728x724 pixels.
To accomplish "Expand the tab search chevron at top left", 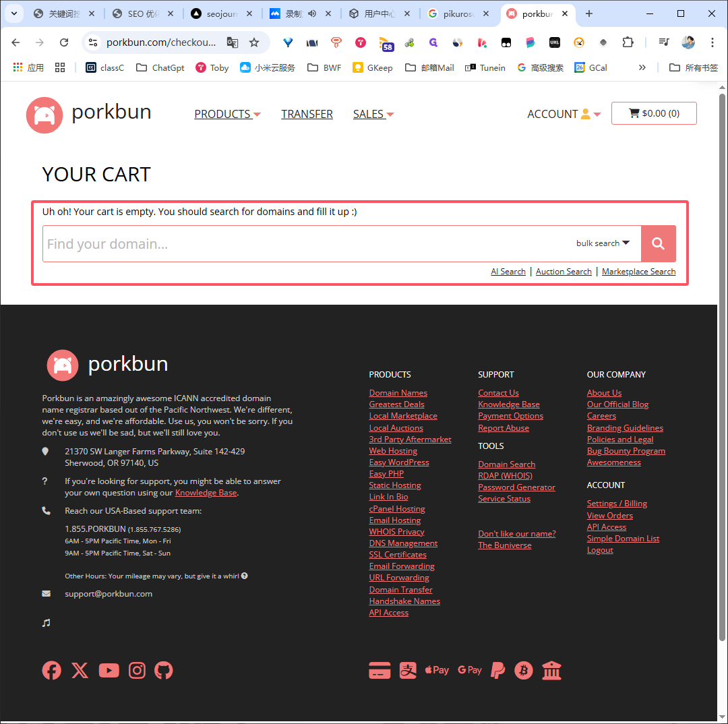I will [x=14, y=13].
